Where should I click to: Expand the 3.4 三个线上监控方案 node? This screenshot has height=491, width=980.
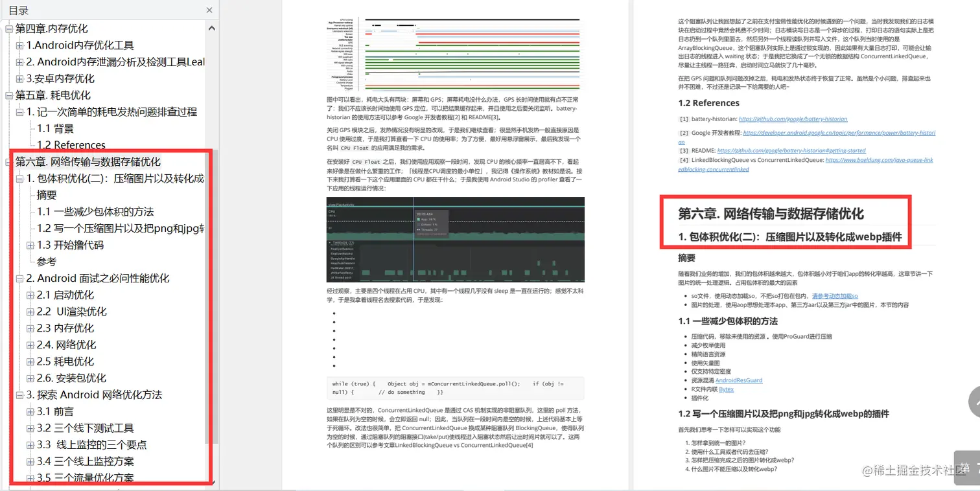[x=30, y=462]
